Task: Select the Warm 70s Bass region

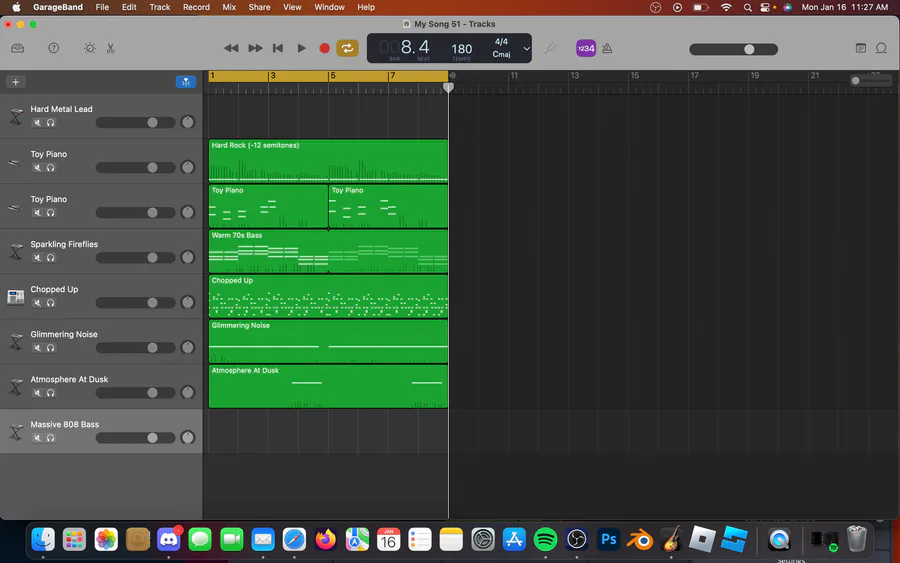Action: pos(328,251)
